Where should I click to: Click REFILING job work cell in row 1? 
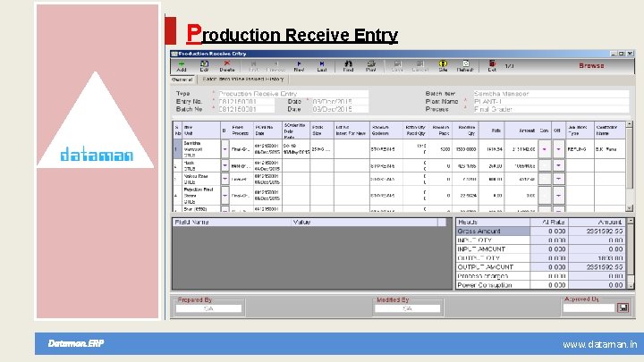580,149
